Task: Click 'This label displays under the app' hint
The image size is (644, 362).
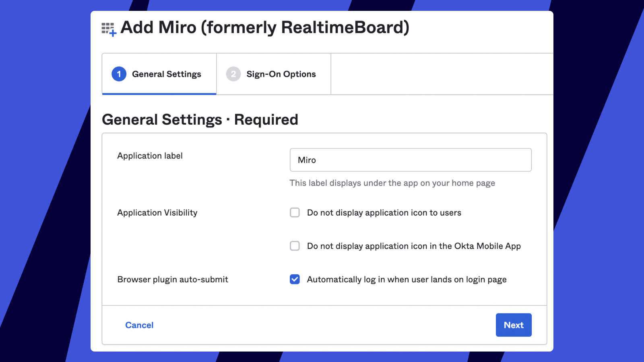Action: tap(392, 183)
